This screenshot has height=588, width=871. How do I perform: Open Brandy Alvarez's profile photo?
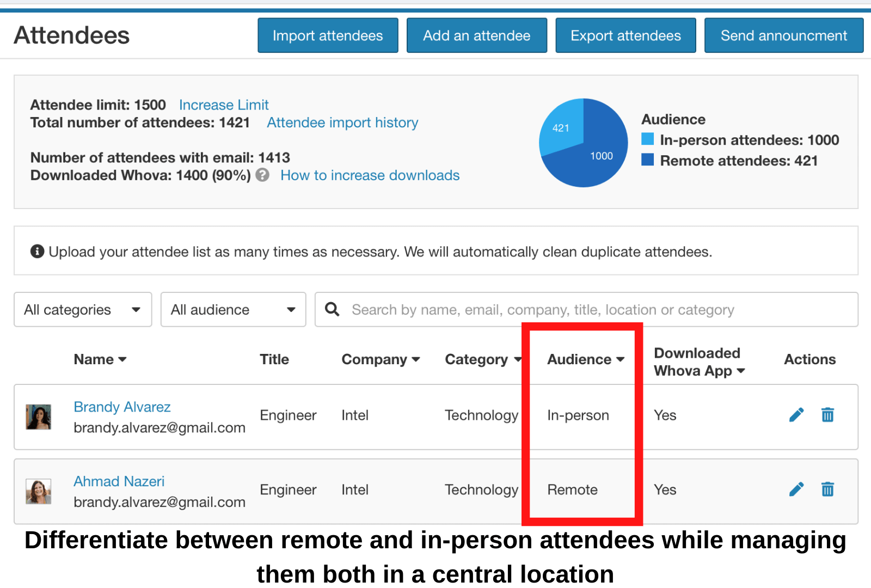point(39,416)
